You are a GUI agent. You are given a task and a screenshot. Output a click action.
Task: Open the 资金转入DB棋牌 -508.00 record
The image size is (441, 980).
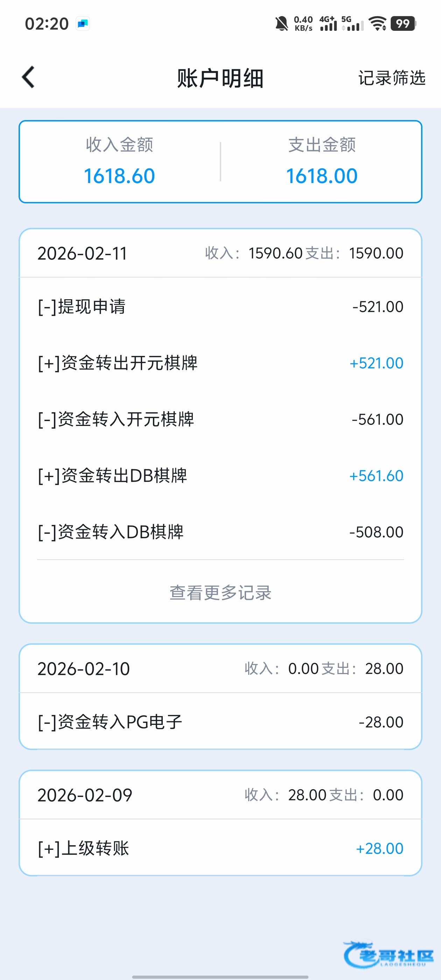[x=220, y=532]
